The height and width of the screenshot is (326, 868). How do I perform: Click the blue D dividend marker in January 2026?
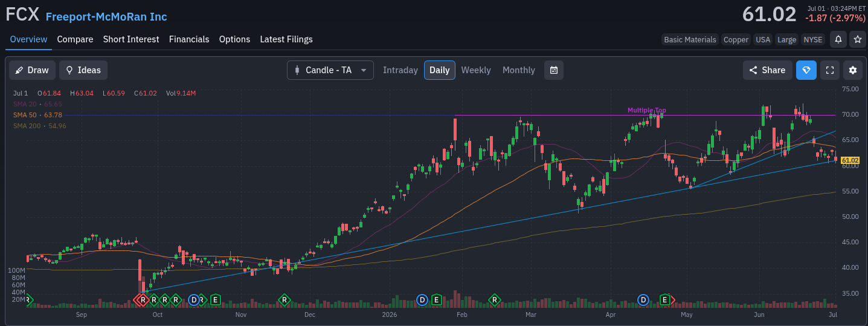pos(422,299)
